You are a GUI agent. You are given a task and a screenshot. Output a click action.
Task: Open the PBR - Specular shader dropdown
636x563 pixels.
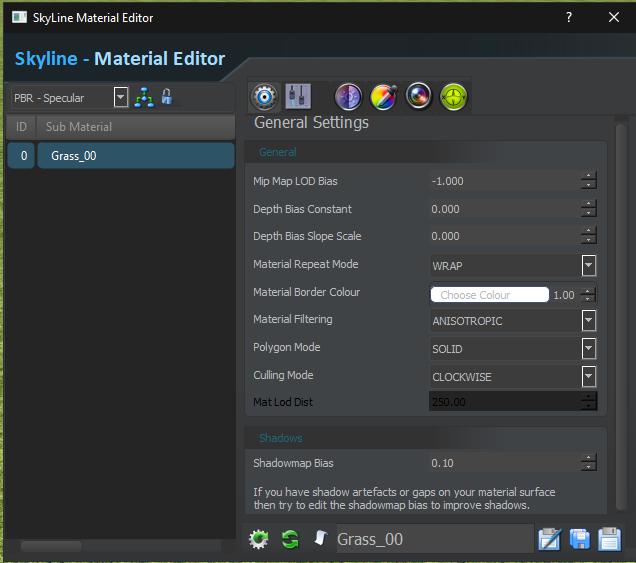(x=120, y=97)
